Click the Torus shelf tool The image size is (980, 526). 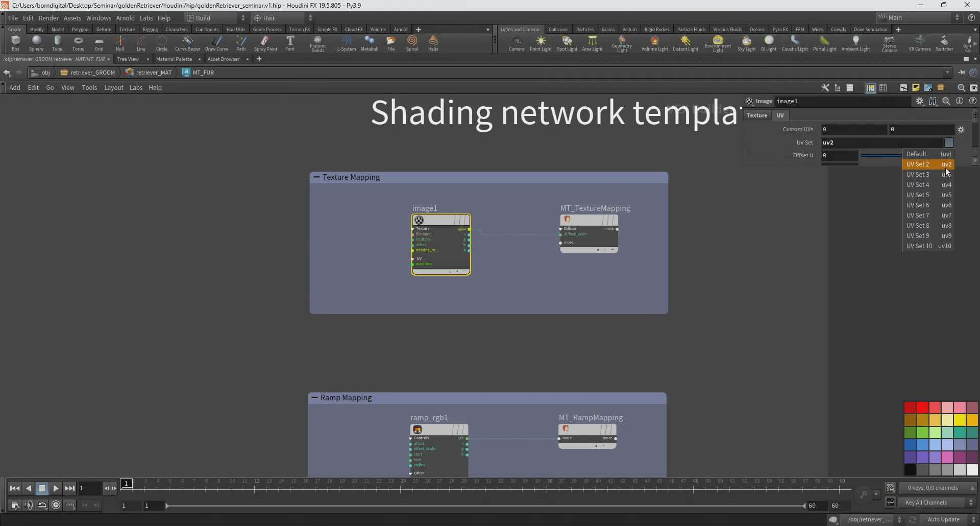(78, 43)
